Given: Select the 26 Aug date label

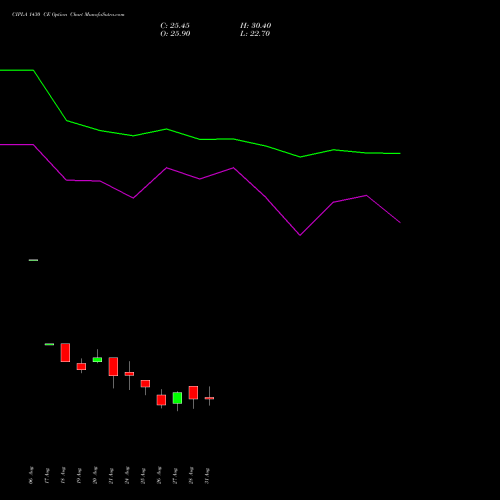Looking at the screenshot, I should [x=159, y=475].
